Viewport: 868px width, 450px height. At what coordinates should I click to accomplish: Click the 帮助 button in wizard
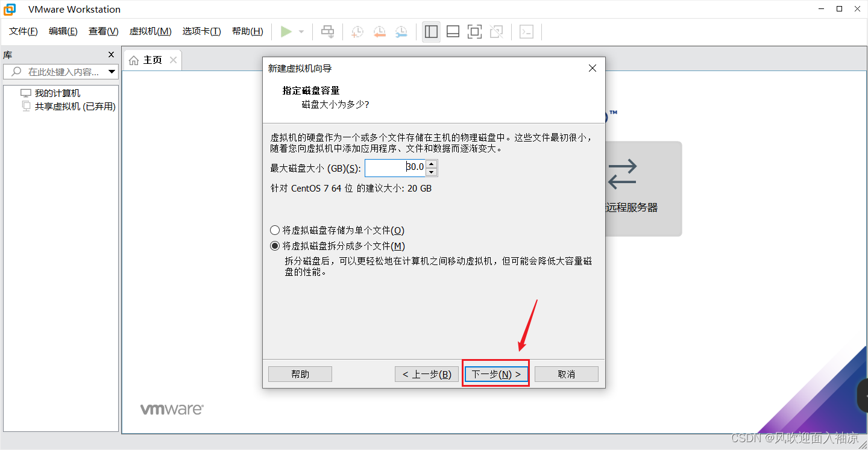click(x=300, y=374)
